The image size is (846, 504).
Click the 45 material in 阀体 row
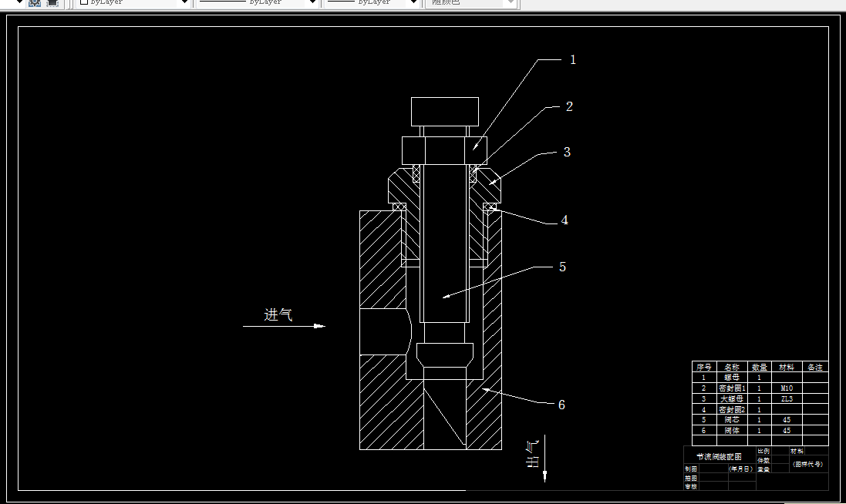pos(787,431)
